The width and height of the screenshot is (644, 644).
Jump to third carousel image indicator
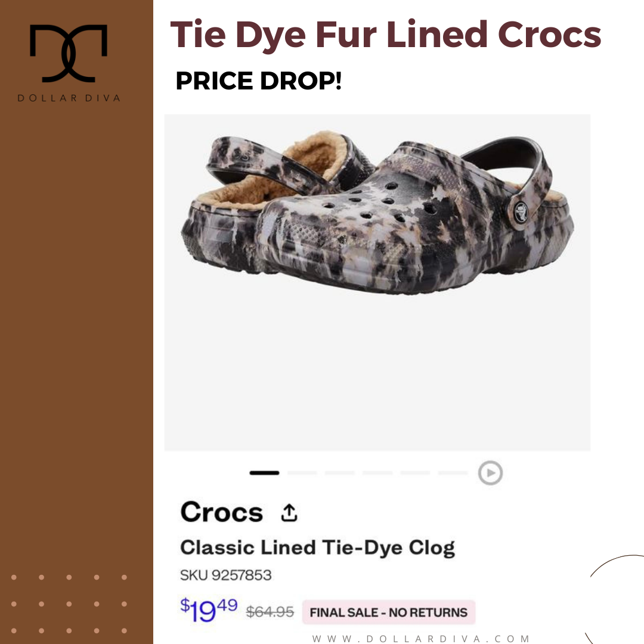(340, 473)
